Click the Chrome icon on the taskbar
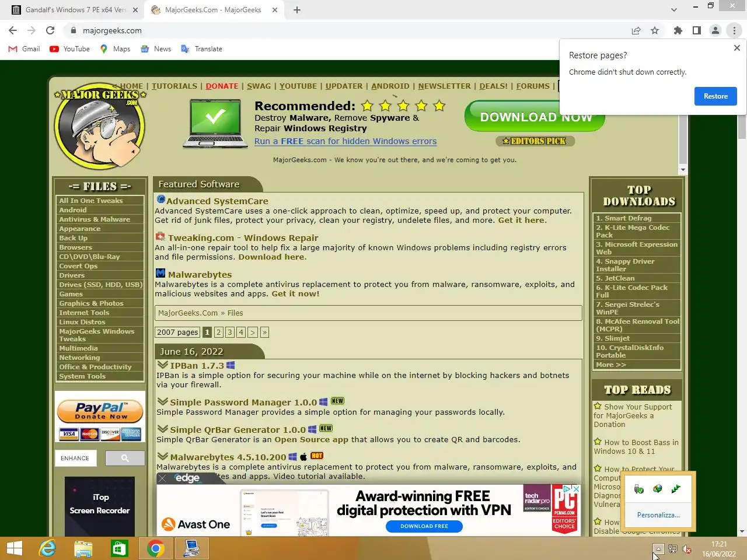 [155, 548]
